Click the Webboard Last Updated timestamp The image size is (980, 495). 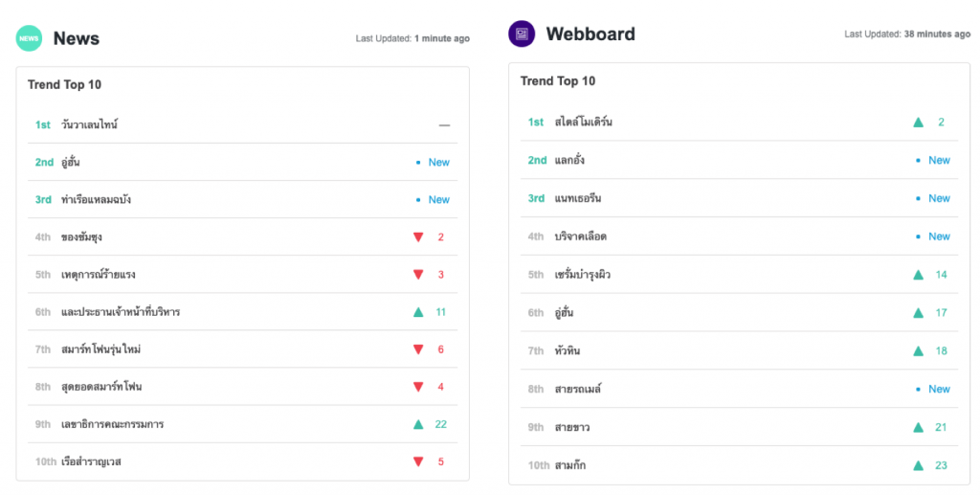(x=907, y=34)
